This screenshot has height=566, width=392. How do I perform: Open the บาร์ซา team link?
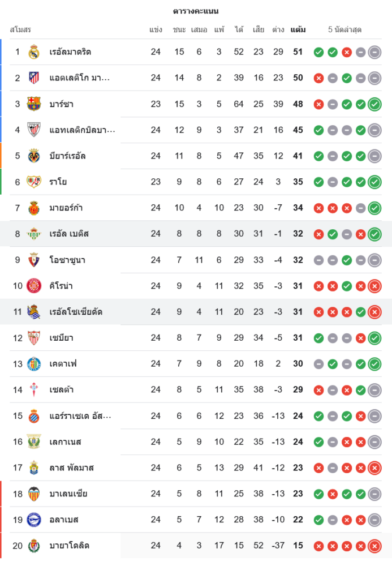61,104
